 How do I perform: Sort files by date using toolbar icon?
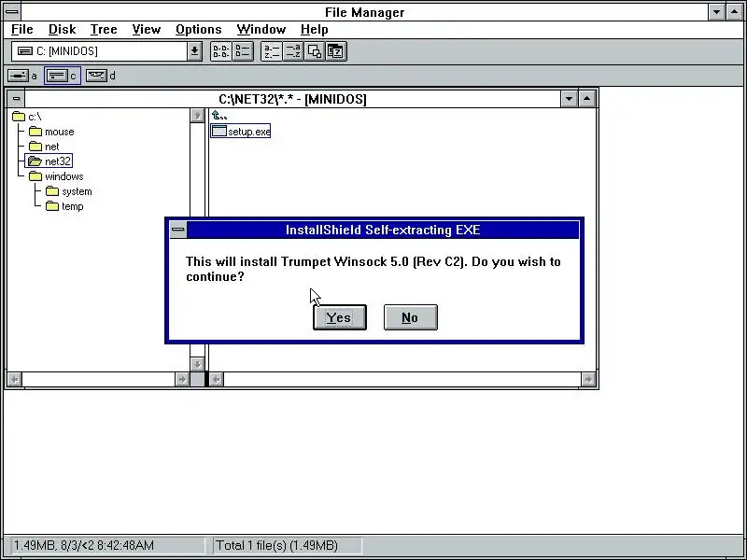[x=336, y=51]
